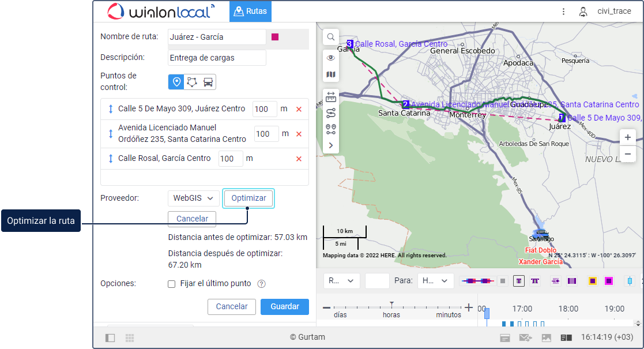Open messages envelope icon in footer
This screenshot has height=349, width=644.
point(525,338)
